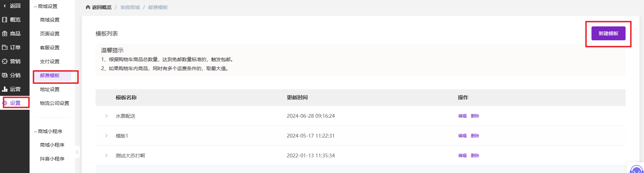Click the 概览 overview icon in sidebar

point(5,20)
